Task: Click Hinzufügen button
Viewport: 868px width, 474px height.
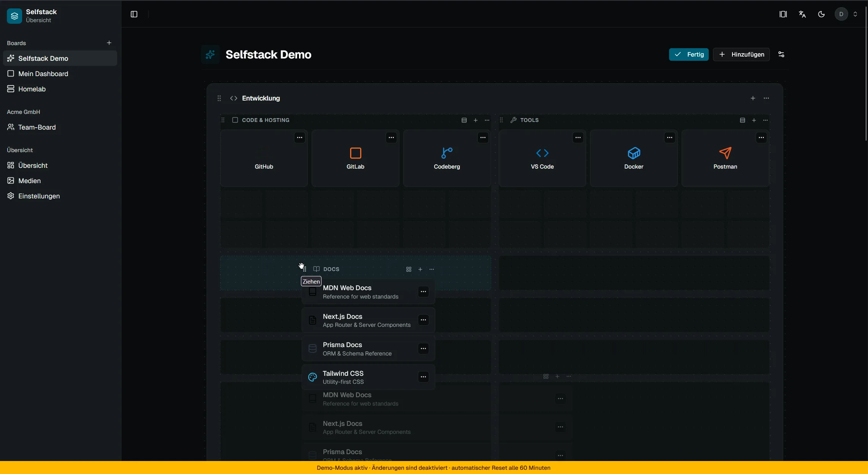Action: (x=741, y=54)
